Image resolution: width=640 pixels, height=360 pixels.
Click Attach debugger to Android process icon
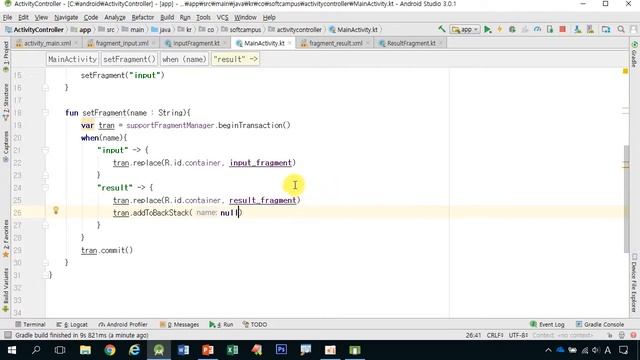pyautogui.click(x=550, y=29)
